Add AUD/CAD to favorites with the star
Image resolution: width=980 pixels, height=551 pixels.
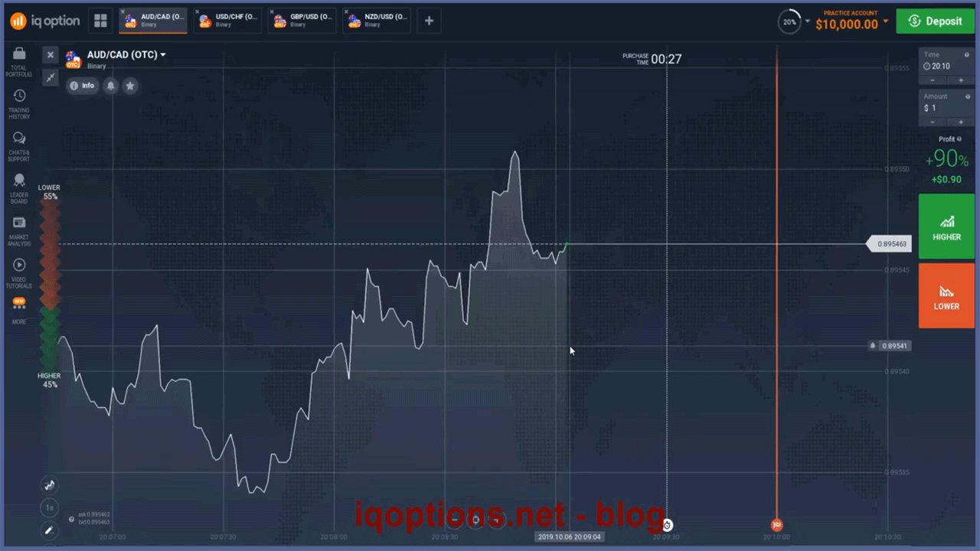point(130,86)
